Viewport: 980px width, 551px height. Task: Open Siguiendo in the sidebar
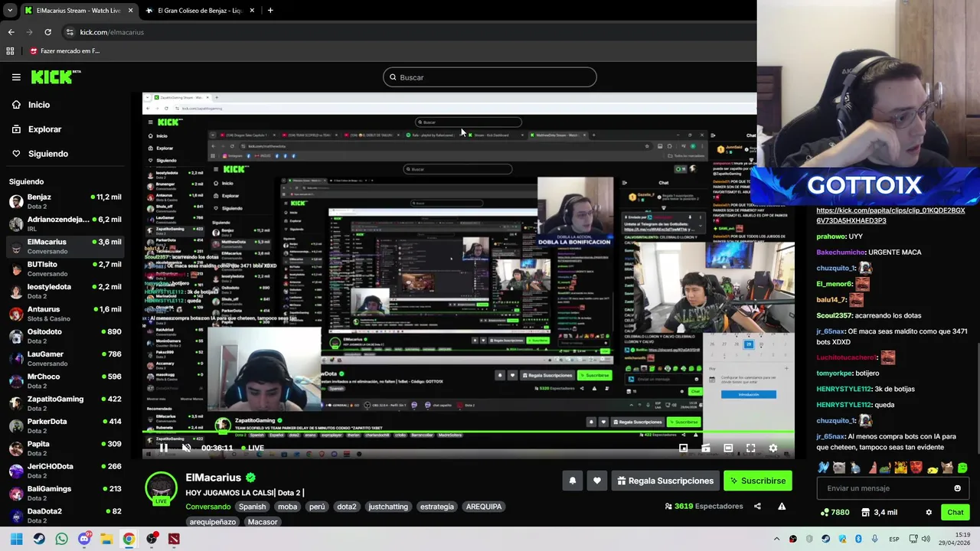[40, 154]
